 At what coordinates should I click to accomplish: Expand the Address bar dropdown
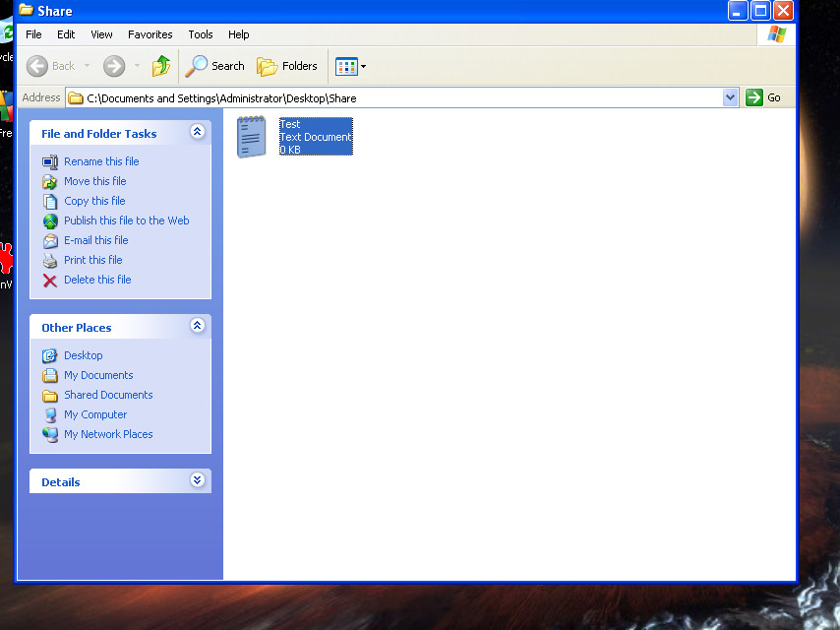[x=730, y=97]
